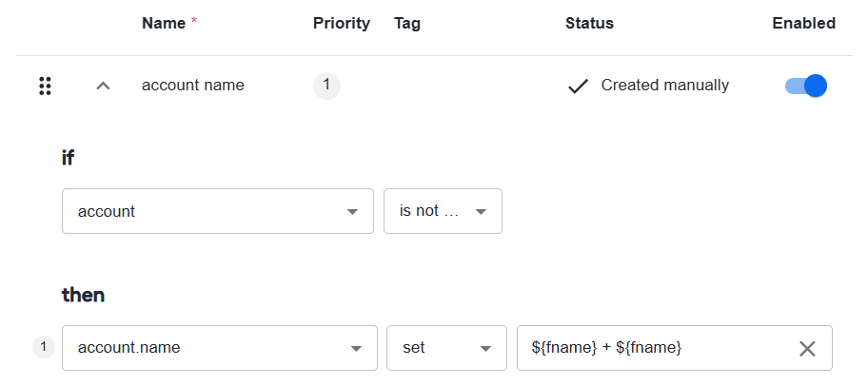
Task: Open the account condition field dropdown
Action: 218,211
